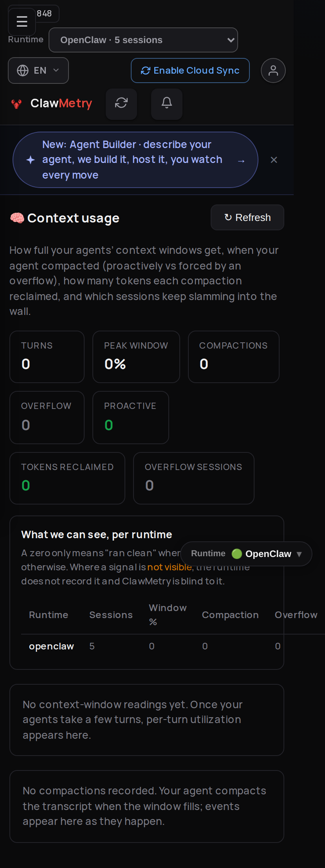
Task: Click the Compactions stat card
Action: (x=234, y=357)
